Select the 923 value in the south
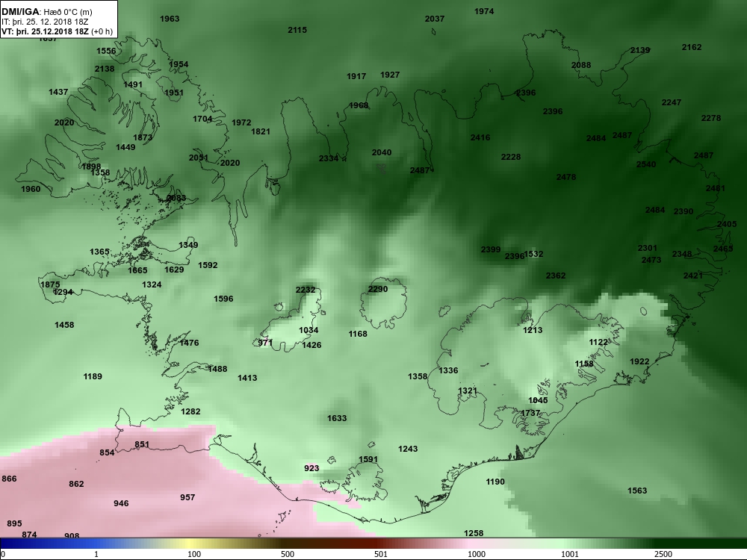This screenshot has height=560, width=747. click(311, 469)
